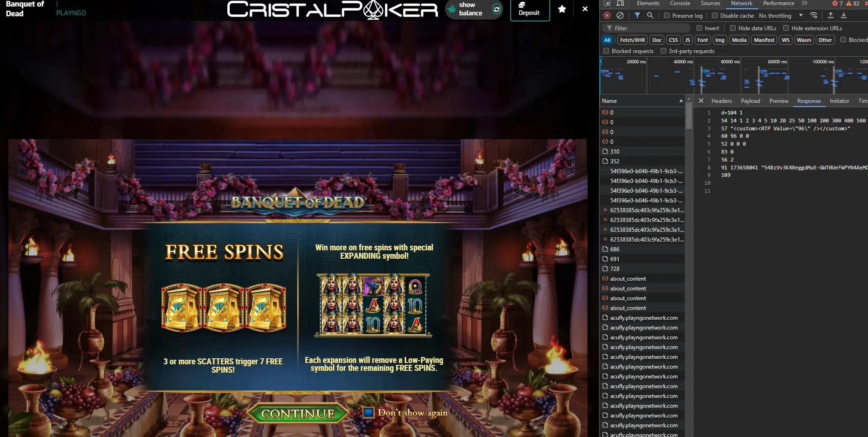The height and width of the screenshot is (437, 868).
Task: Clear the network log
Action: (x=620, y=15)
